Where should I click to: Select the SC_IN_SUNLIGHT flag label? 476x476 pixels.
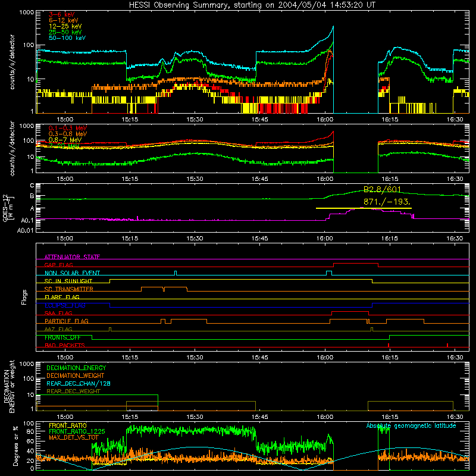(68, 281)
